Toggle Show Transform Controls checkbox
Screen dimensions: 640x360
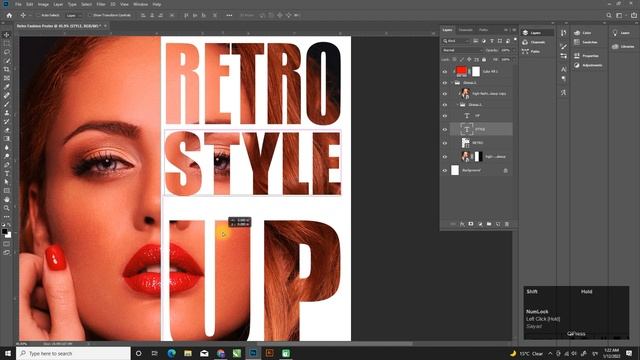tap(90, 16)
